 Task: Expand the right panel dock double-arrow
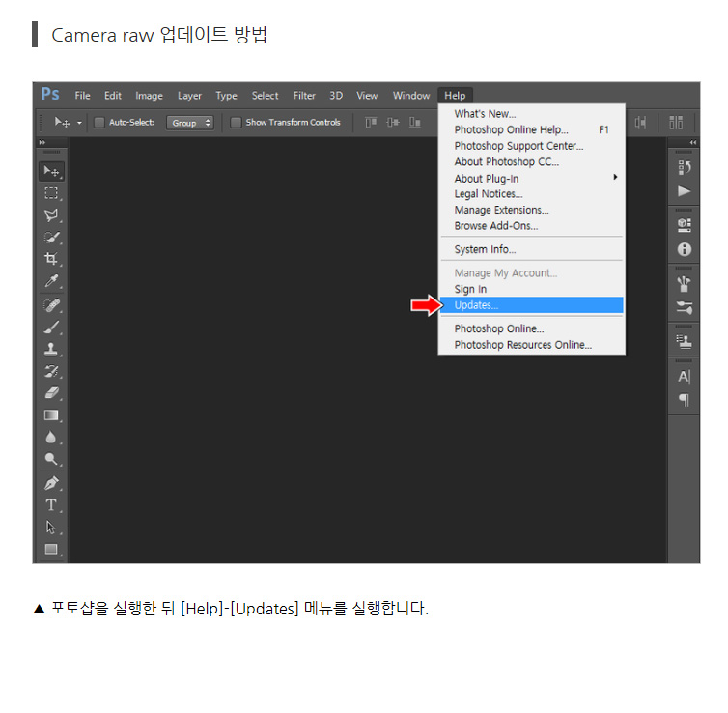(693, 142)
